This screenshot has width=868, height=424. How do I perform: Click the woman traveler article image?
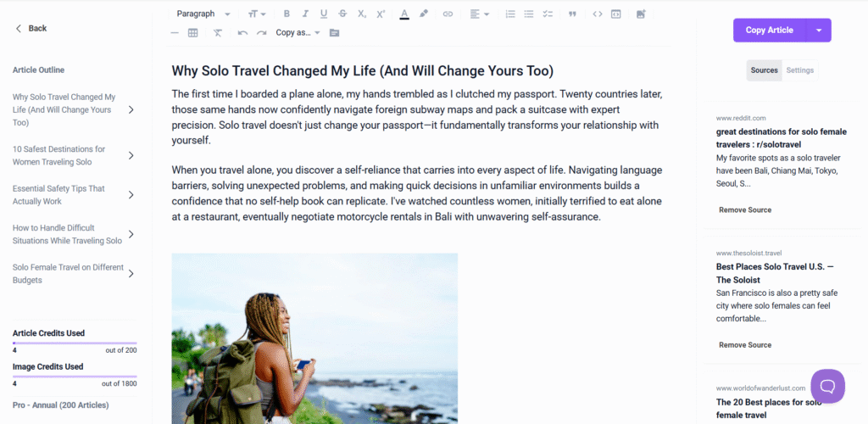click(314, 338)
